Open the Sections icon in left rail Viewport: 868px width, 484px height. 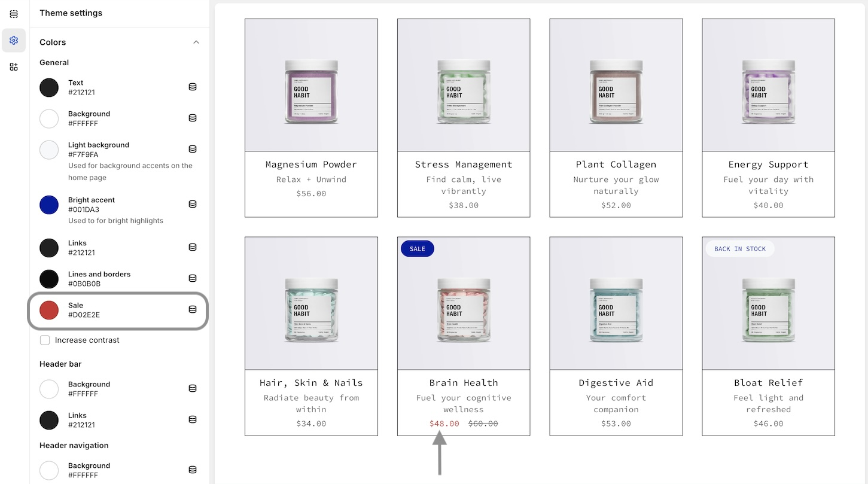coord(14,14)
